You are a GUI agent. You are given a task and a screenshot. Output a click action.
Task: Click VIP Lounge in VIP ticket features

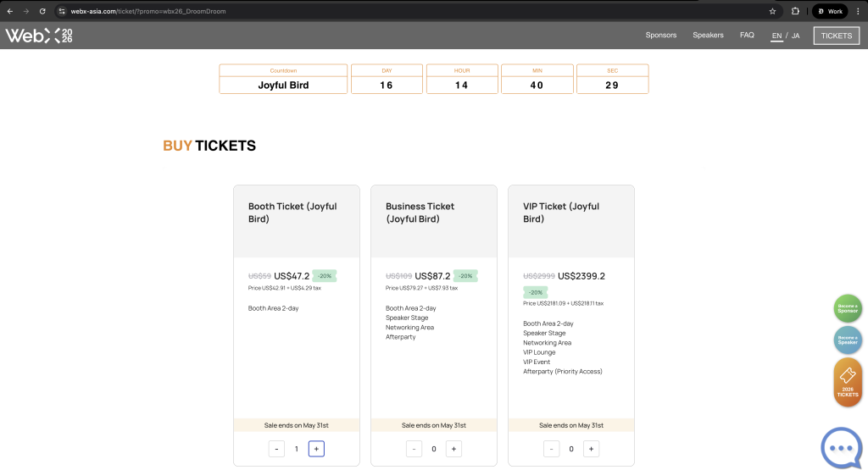(539, 352)
